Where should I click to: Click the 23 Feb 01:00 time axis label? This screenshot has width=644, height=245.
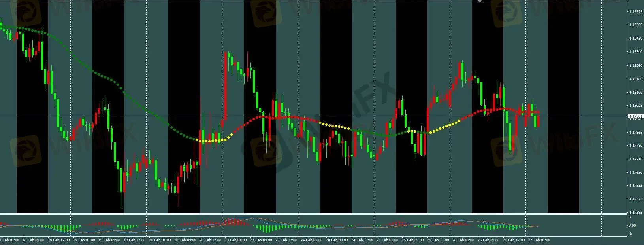point(235,240)
